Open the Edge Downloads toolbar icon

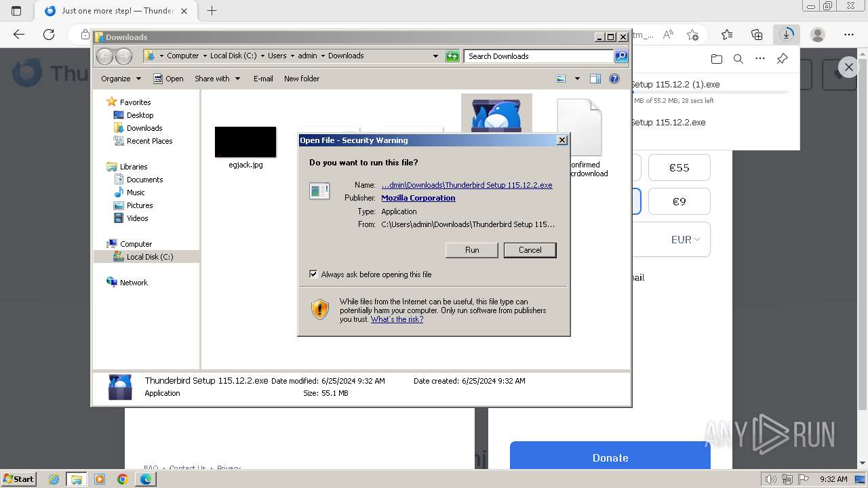787,35
